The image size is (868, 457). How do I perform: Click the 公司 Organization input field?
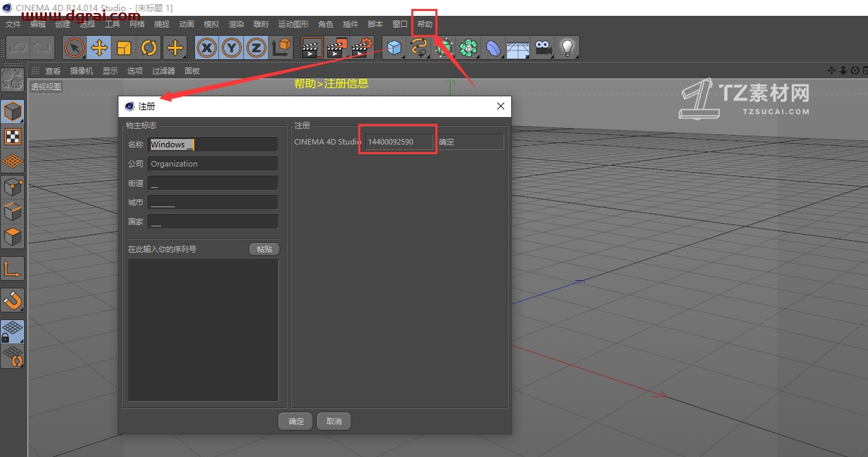click(213, 164)
